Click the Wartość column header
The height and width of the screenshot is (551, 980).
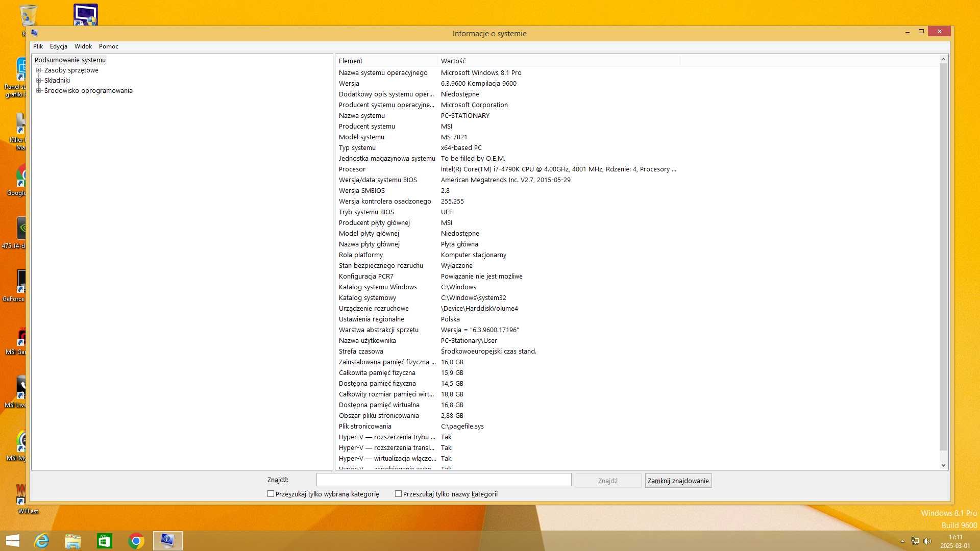point(558,61)
